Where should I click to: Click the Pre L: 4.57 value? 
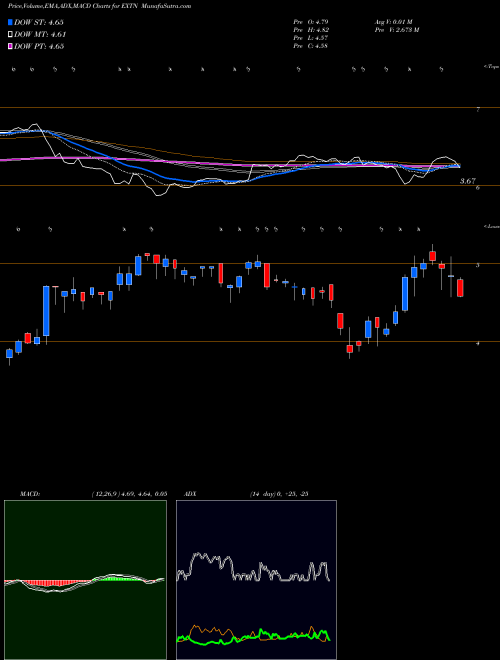(x=311, y=38)
